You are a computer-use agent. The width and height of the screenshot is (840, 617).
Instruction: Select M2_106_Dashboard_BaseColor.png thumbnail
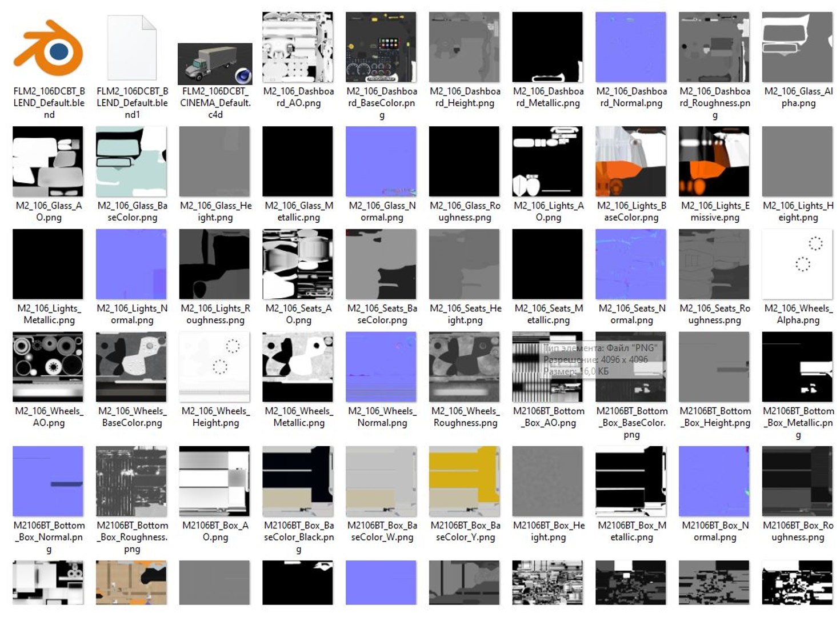[x=381, y=47]
